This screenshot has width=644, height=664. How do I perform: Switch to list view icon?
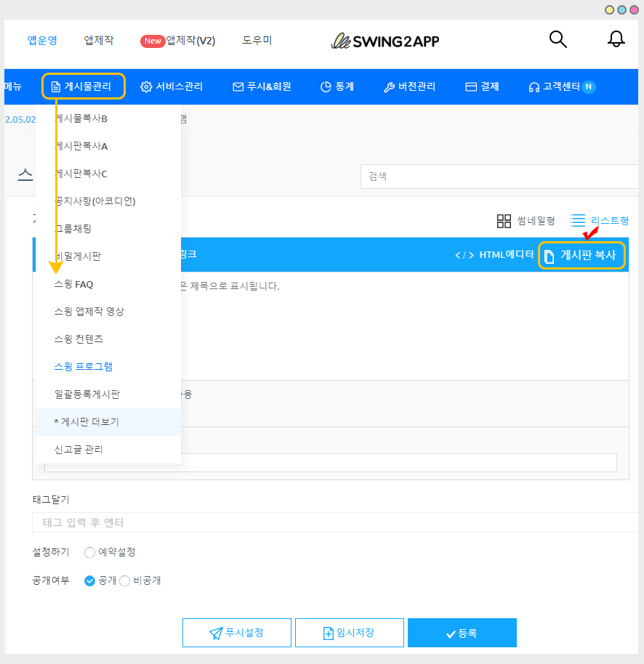[578, 220]
